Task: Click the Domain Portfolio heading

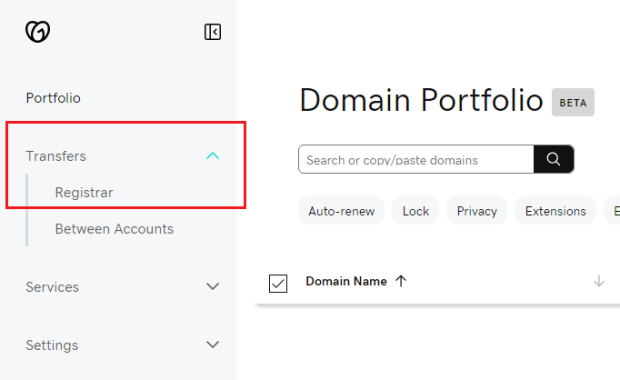Action: [422, 100]
